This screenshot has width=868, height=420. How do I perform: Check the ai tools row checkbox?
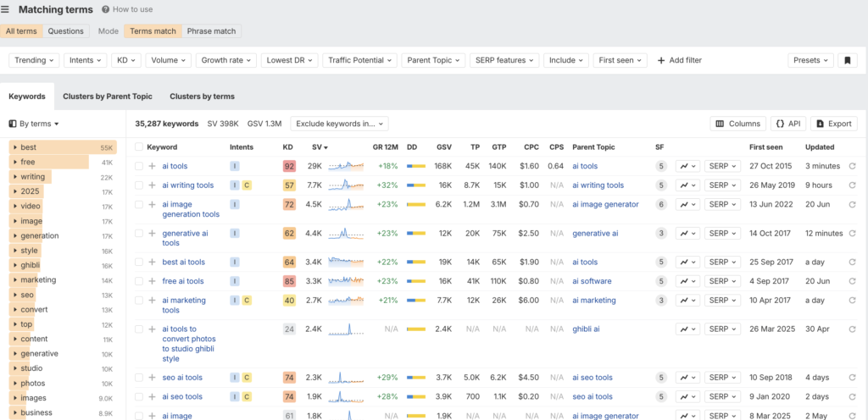coord(139,166)
